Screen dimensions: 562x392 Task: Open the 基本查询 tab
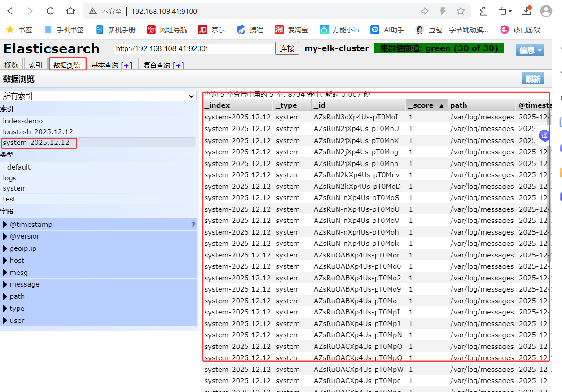pos(105,65)
